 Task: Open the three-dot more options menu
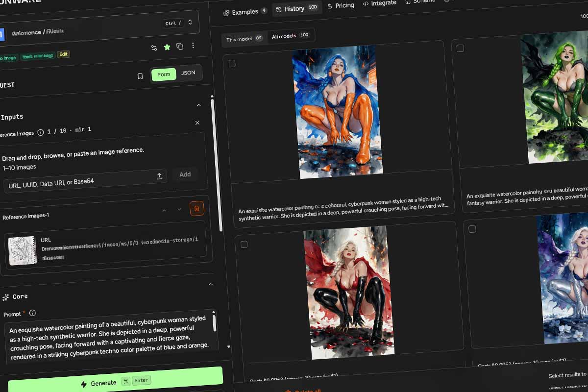pos(193,46)
